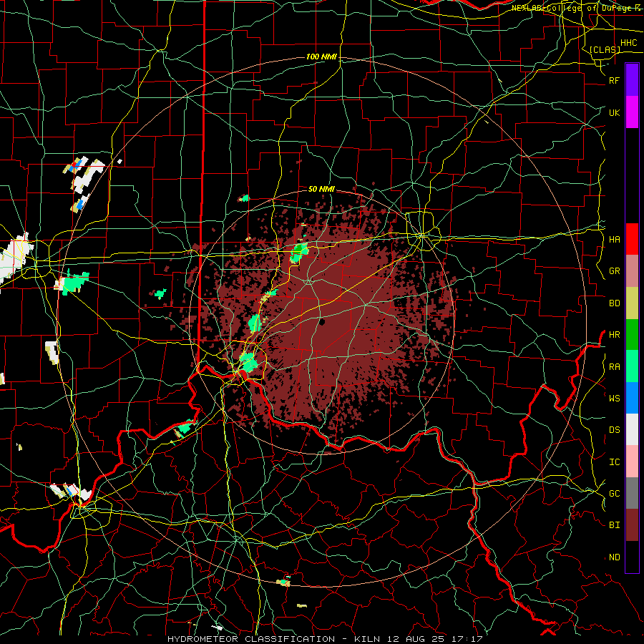Click the GR legend label
Viewport: 644px width, 644px height.
[614, 271]
